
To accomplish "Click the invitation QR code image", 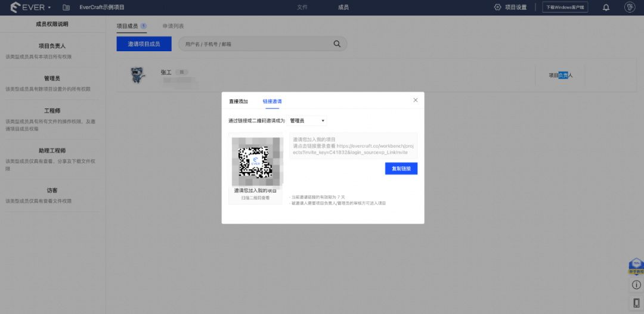I will click(255, 161).
